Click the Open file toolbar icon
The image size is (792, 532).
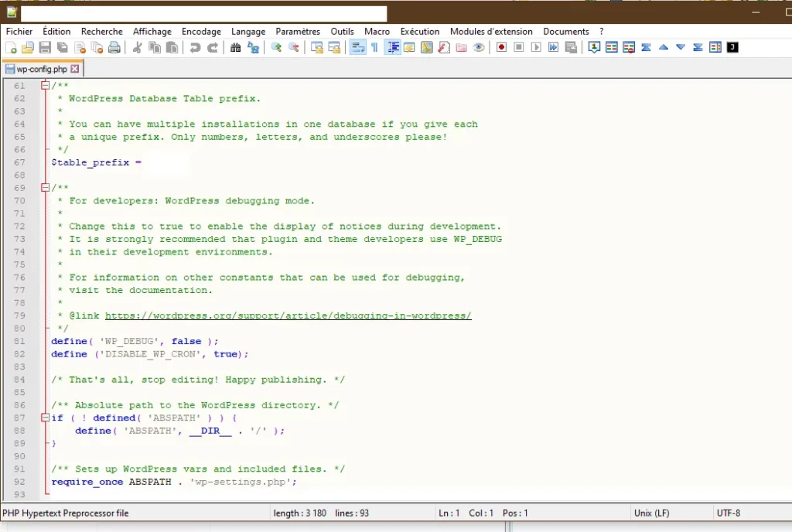pyautogui.click(x=28, y=47)
